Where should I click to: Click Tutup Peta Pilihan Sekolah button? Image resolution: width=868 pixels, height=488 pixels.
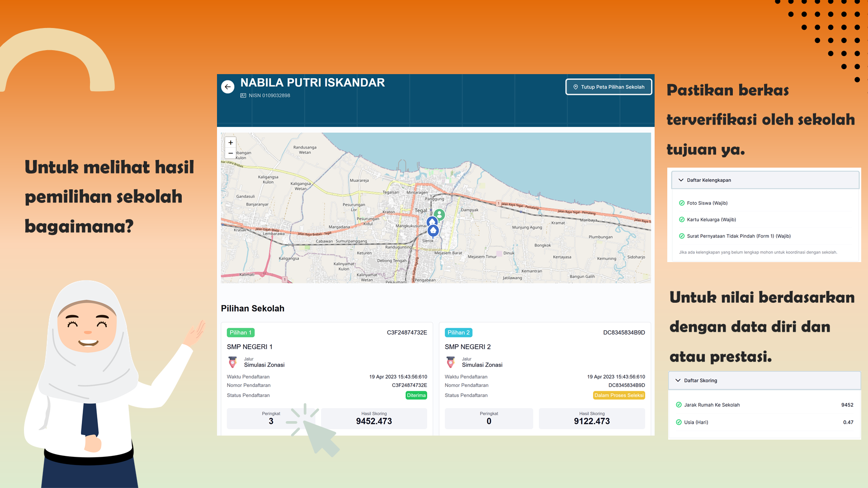[x=609, y=87]
